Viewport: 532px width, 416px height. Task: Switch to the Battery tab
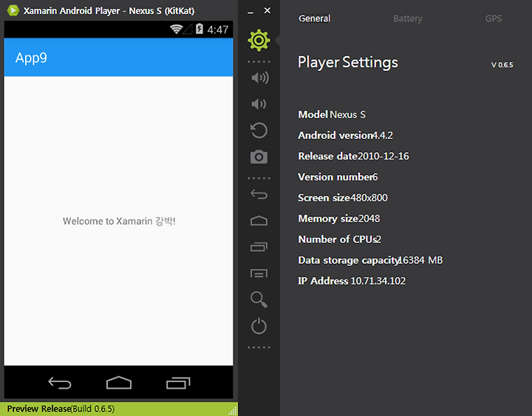(408, 18)
